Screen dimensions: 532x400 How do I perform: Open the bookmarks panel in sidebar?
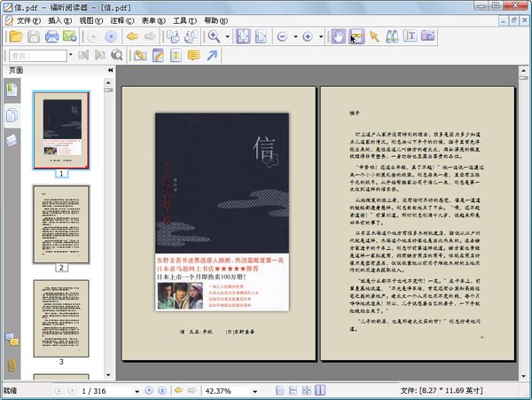[12, 90]
